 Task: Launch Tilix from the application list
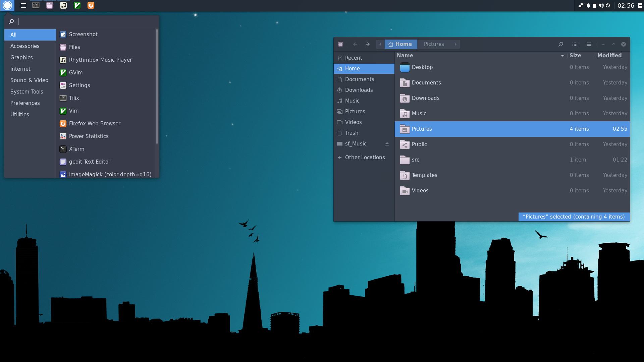(74, 98)
